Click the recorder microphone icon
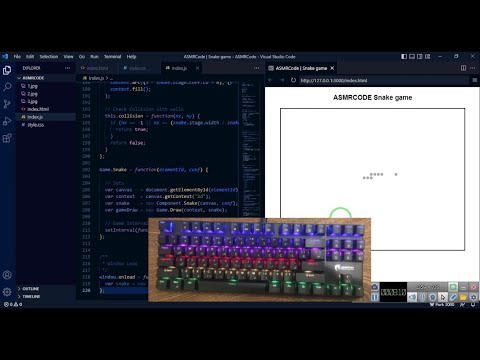 tap(422, 297)
